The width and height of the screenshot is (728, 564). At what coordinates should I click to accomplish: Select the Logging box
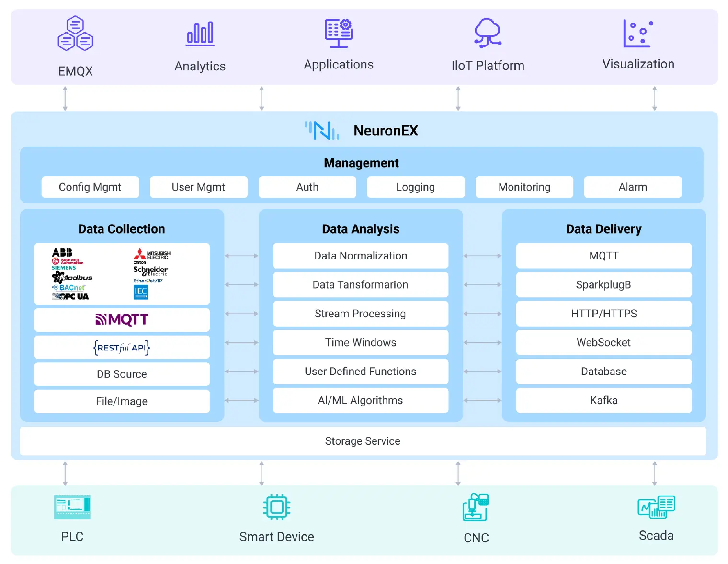(x=416, y=187)
